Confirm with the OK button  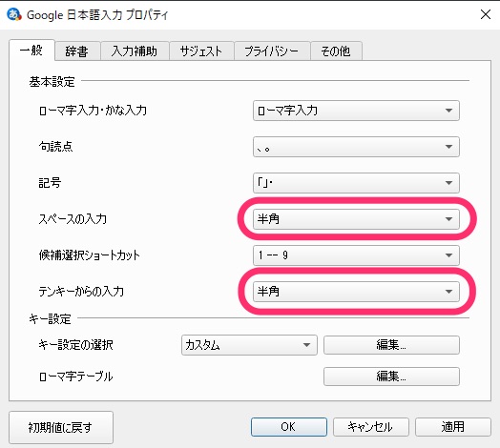click(x=288, y=427)
